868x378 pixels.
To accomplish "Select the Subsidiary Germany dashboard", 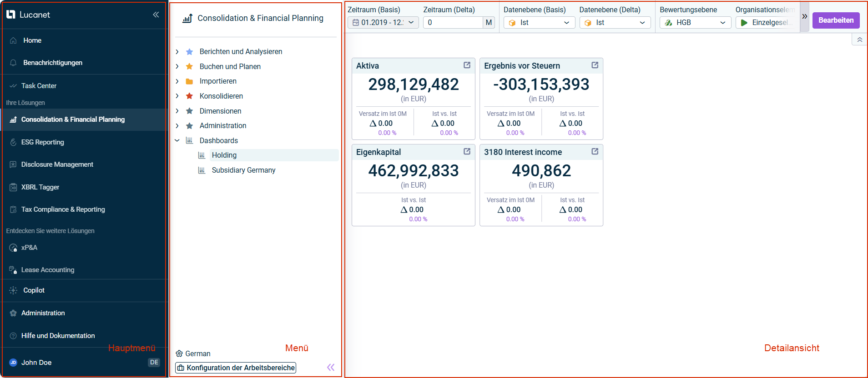I will [243, 170].
